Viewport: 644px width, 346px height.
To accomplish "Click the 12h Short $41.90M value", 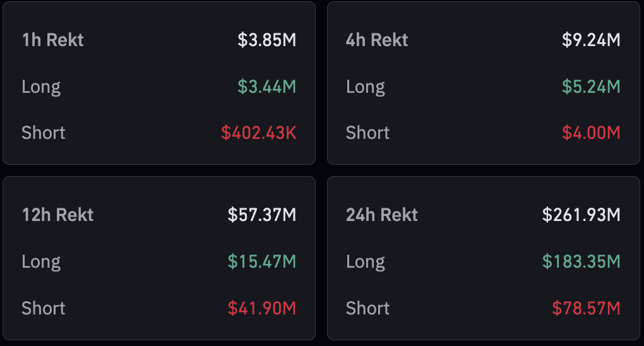I will 261,308.
